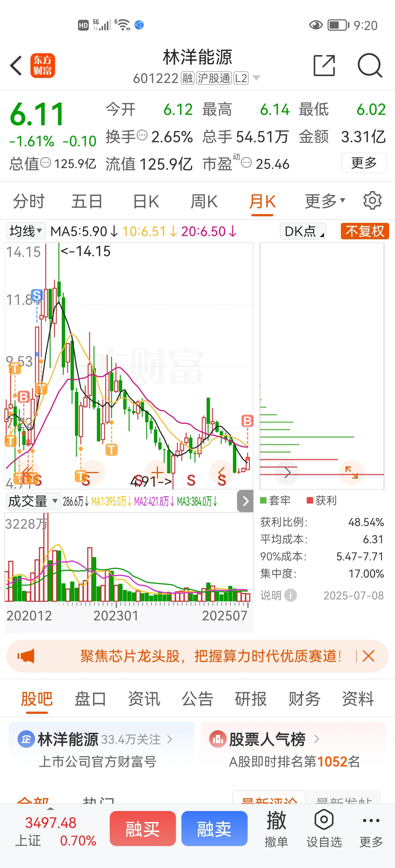
Task: Tap the 设自选 hexagon icon
Action: [324, 820]
